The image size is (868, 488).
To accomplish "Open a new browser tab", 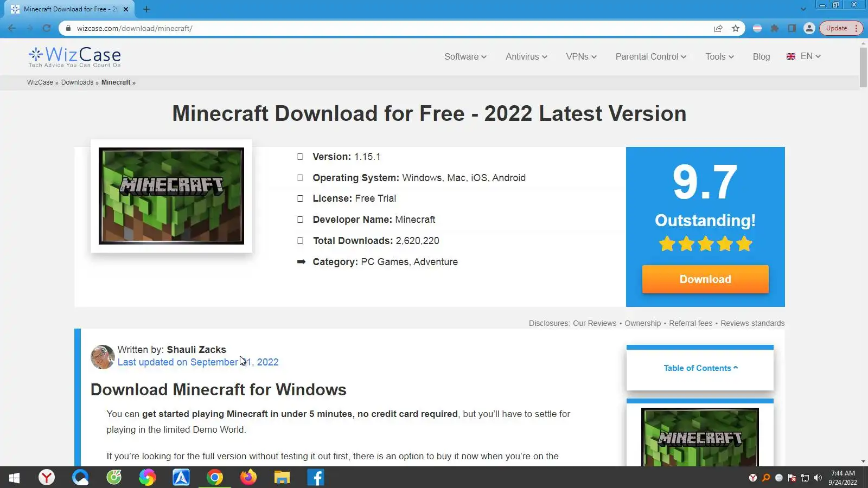I will [146, 9].
